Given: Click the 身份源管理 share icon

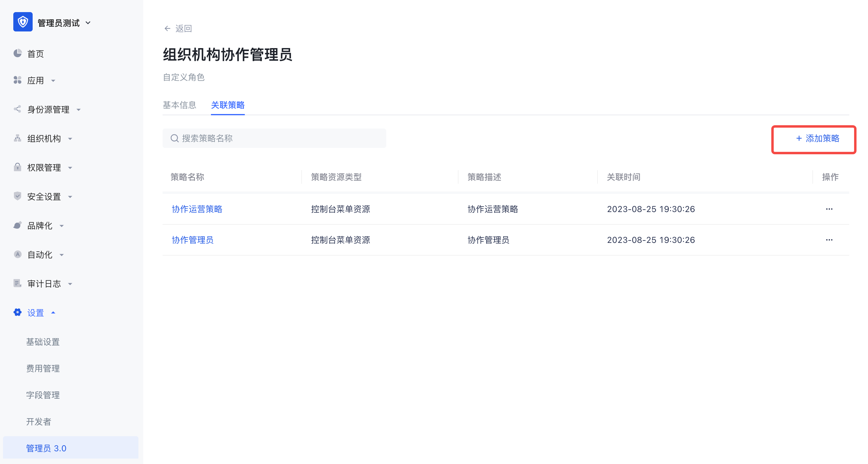Looking at the screenshot, I should point(18,109).
